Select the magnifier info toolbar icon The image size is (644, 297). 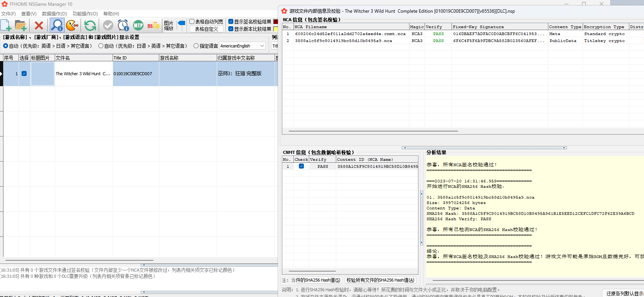click(57, 25)
